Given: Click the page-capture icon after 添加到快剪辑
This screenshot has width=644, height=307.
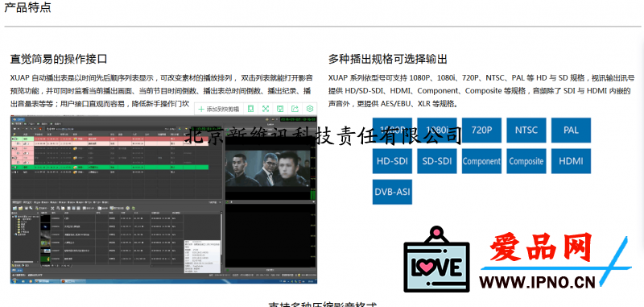Looking at the screenshot, I should 250,109.
